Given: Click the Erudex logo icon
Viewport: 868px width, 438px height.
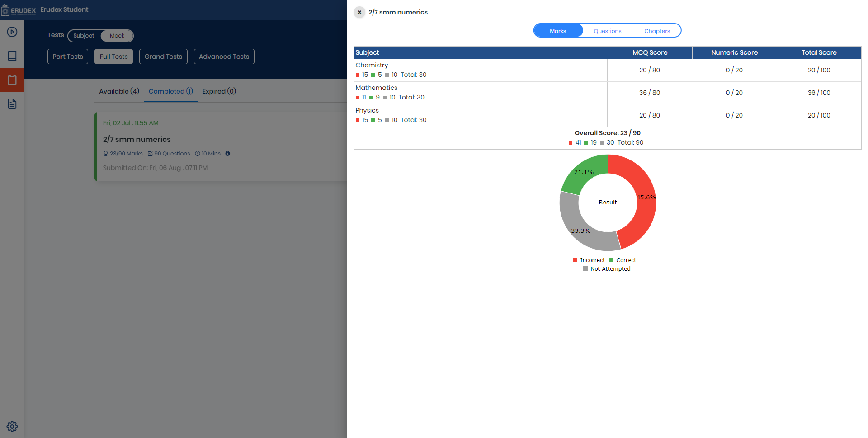Looking at the screenshot, I should [6, 10].
